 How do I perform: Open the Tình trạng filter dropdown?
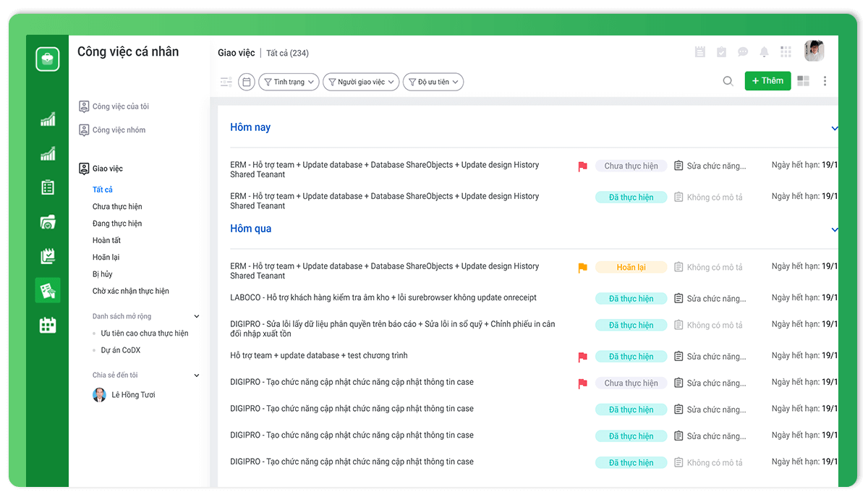(x=289, y=82)
